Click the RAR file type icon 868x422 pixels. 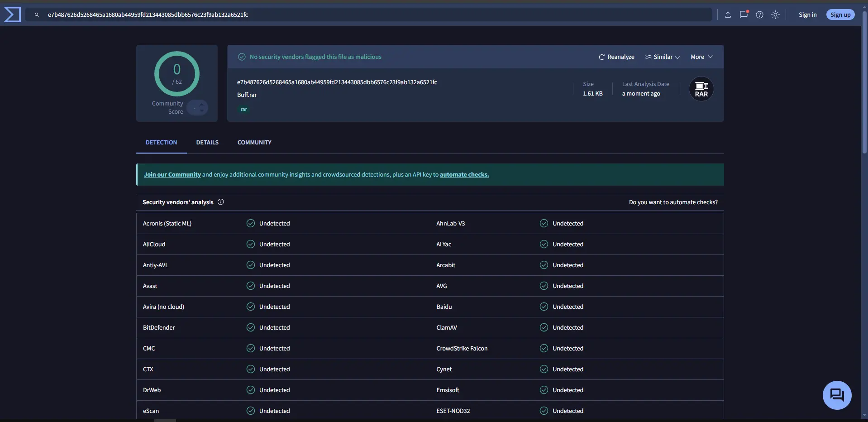701,89
